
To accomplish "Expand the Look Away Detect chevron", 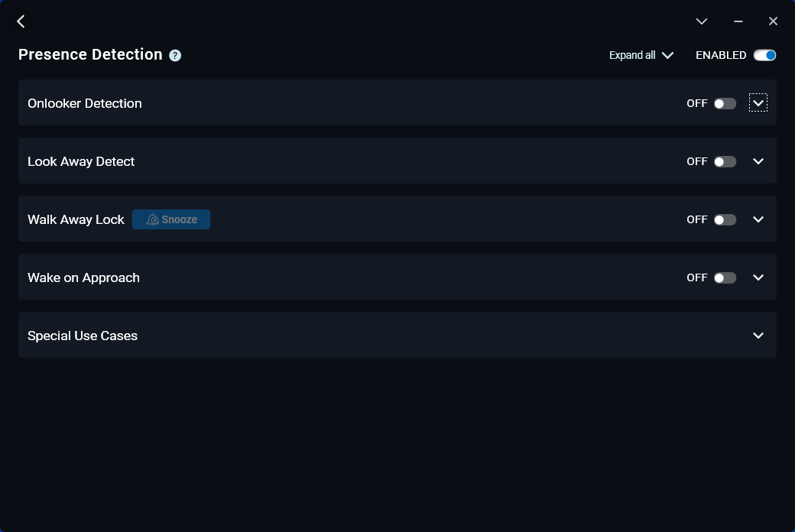I will point(758,161).
